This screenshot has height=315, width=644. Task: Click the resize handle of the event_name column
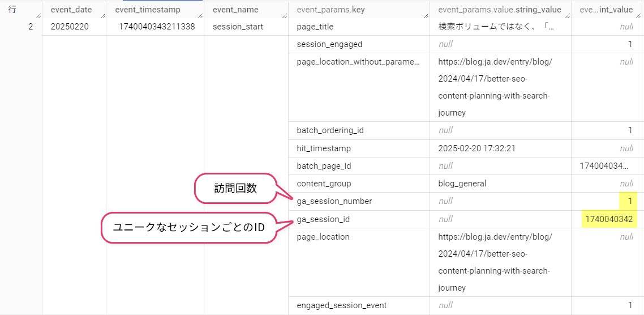pyautogui.click(x=285, y=16)
